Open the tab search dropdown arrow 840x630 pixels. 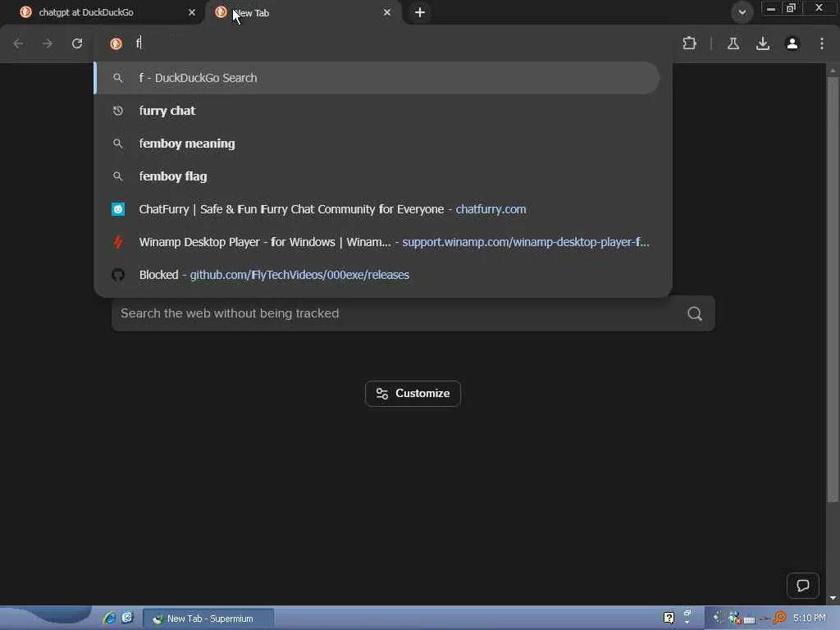coord(742,11)
